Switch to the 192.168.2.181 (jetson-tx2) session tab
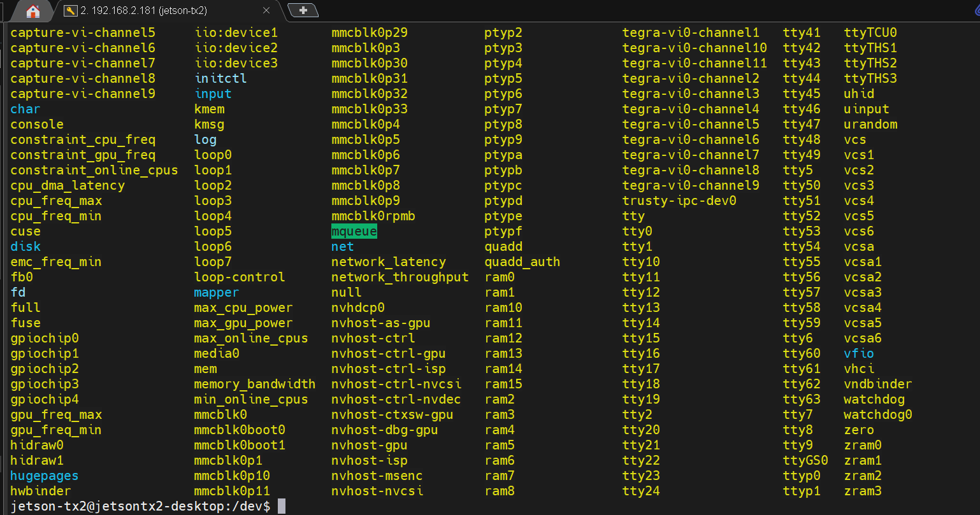 [143, 11]
